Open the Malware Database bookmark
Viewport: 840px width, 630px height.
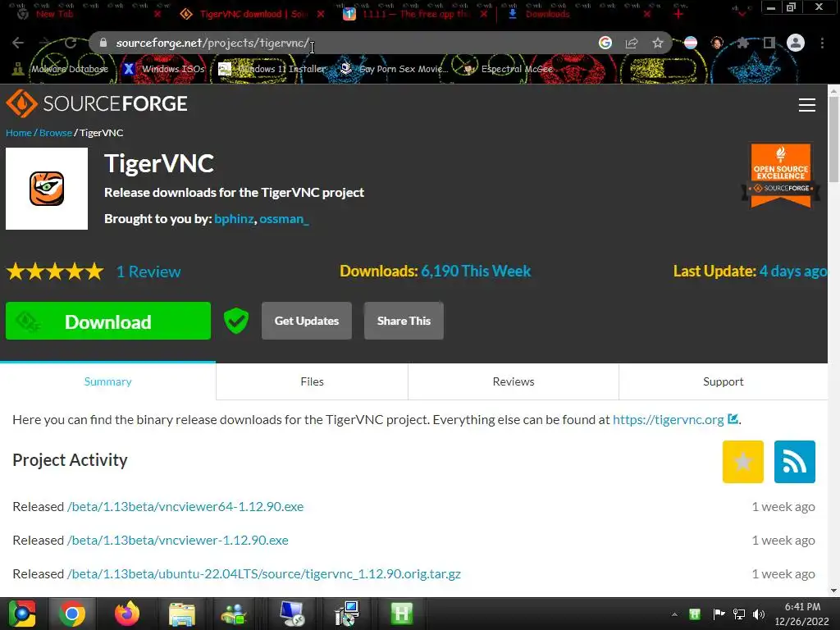point(61,69)
